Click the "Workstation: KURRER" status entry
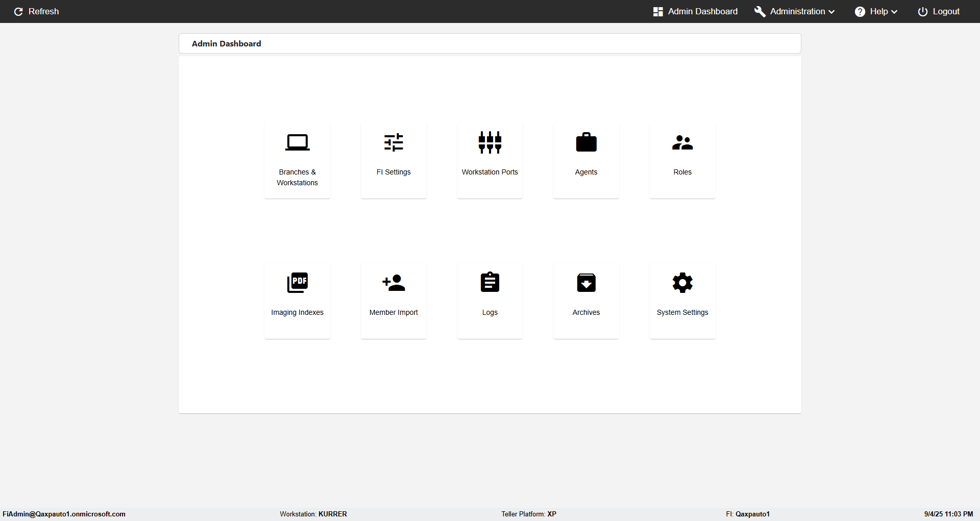 pos(313,514)
